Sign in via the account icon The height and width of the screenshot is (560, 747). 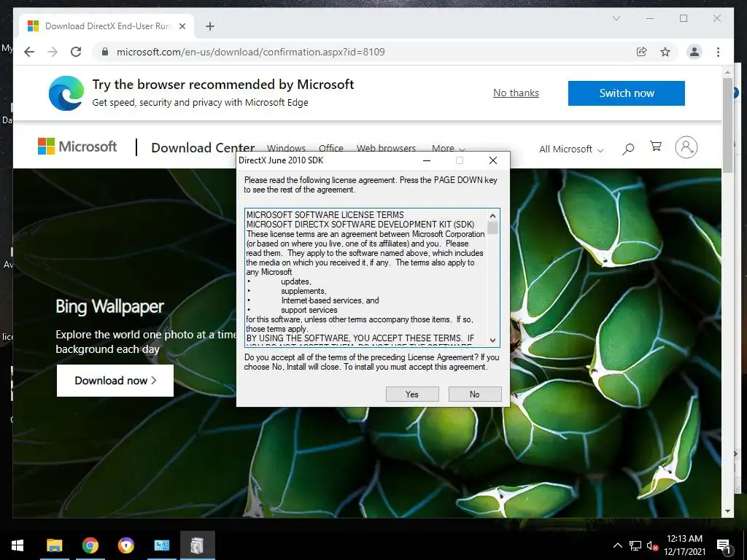pyautogui.click(x=686, y=147)
